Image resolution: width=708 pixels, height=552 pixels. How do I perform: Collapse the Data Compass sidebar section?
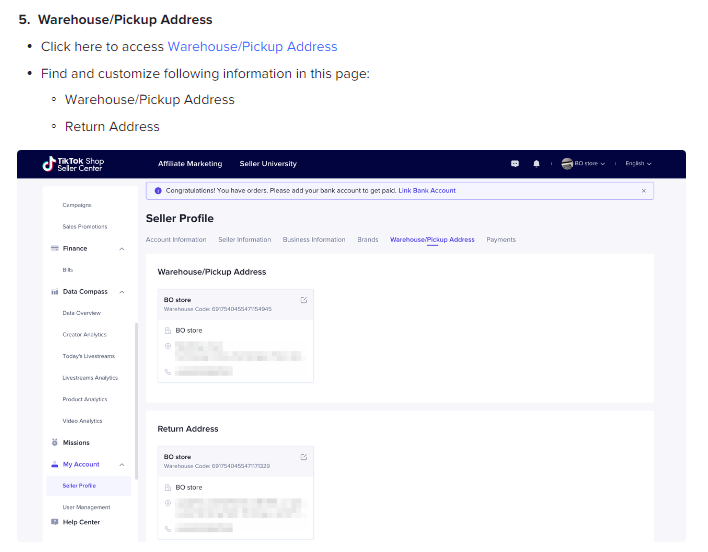coord(122,292)
